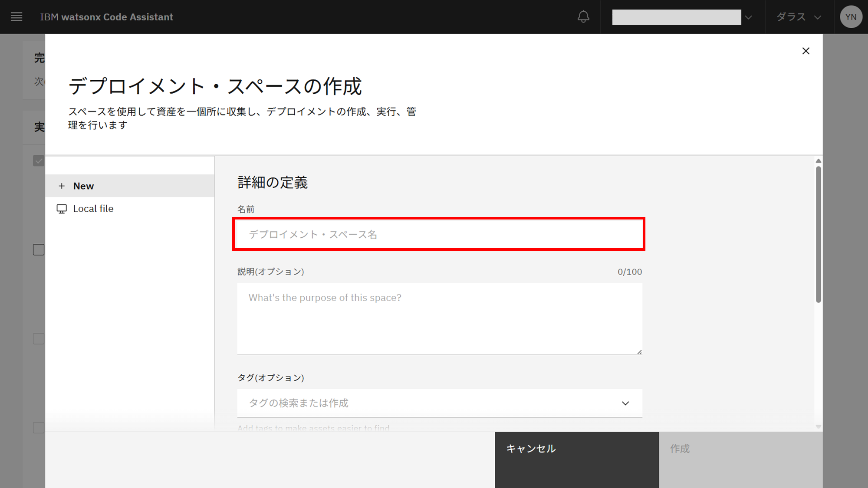
Task: Toggle the checked checkbox behind dialog
Action: click(x=39, y=161)
